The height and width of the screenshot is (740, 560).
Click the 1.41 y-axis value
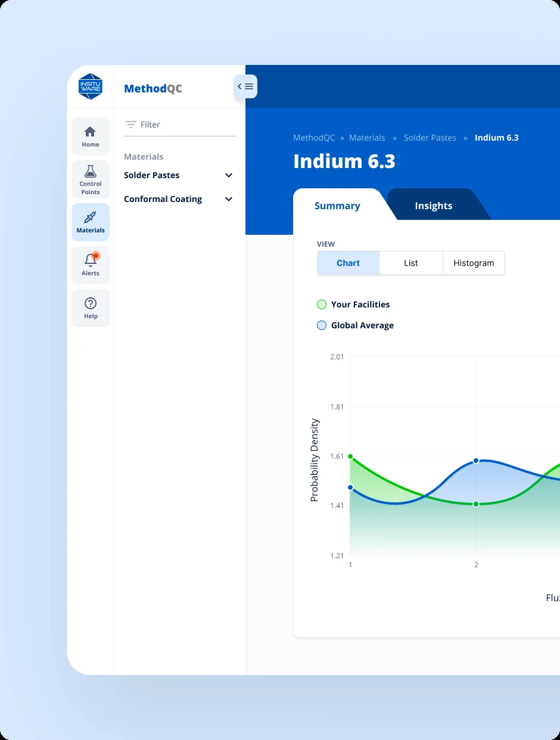point(337,506)
